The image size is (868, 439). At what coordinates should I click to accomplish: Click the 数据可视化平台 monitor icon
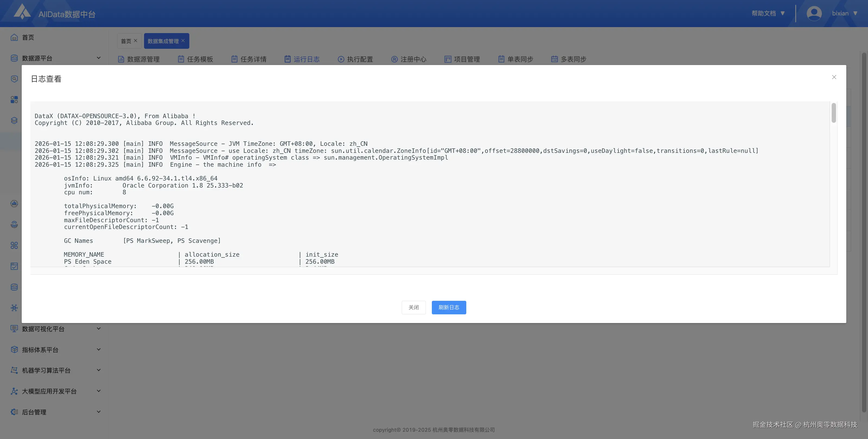(x=14, y=329)
